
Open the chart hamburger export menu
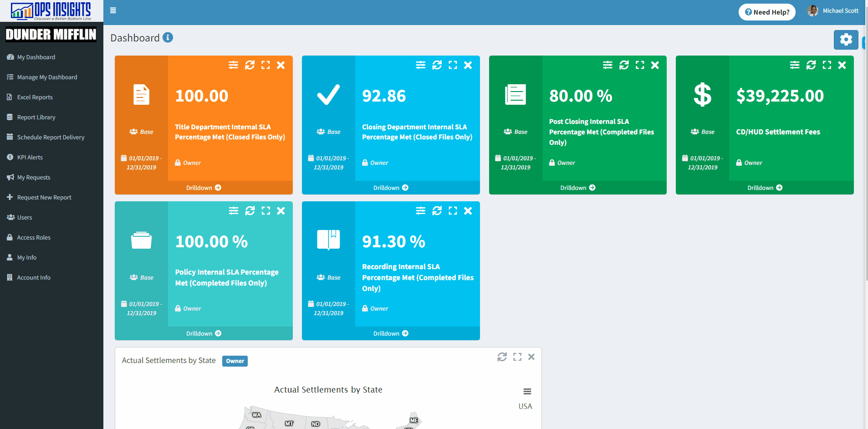[x=527, y=392]
